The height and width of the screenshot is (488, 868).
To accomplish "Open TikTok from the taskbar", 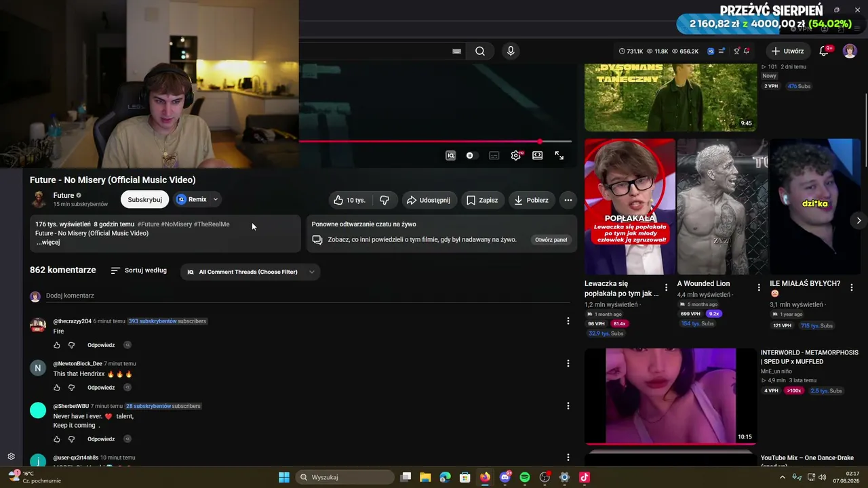I will coord(585,477).
